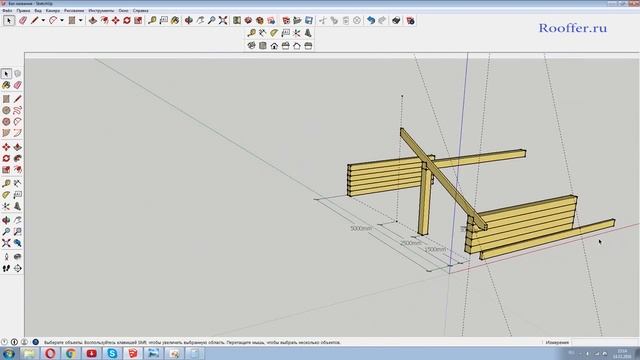
Task: Expand the Shapes tool dropdown arrow
Action: pos(80,20)
